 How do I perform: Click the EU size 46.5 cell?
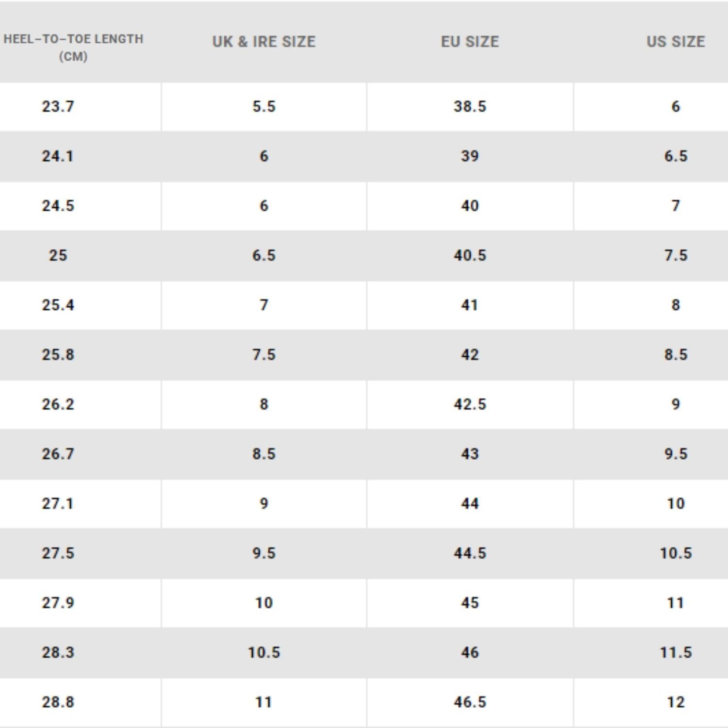pyautogui.click(x=469, y=702)
